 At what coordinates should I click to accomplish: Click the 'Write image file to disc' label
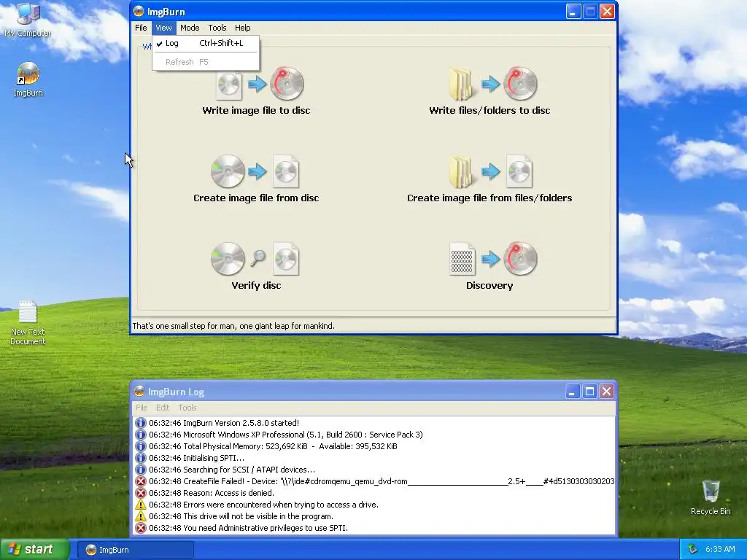pos(256,111)
